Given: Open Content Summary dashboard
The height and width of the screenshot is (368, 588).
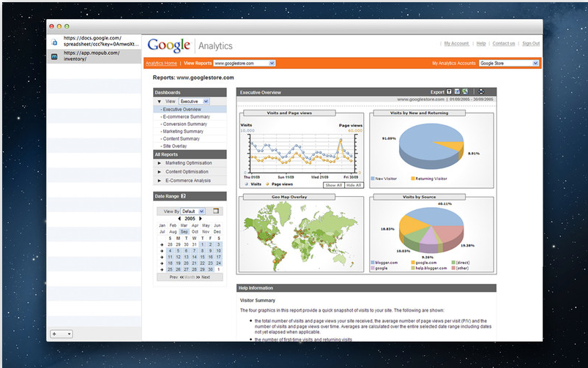Looking at the screenshot, I should pyautogui.click(x=181, y=139).
